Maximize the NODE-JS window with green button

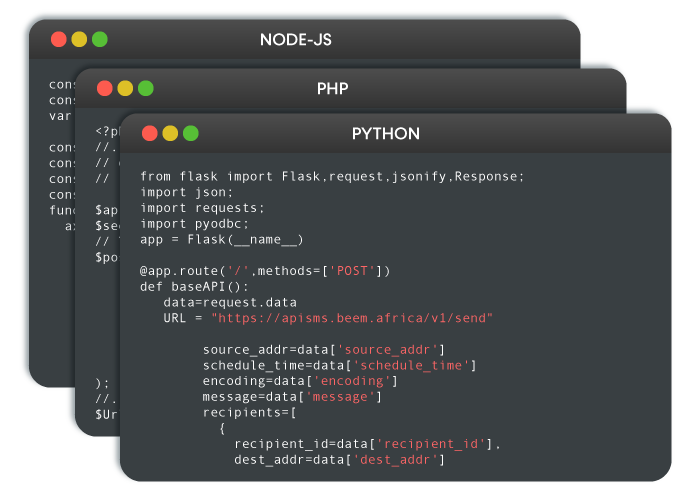(100, 39)
